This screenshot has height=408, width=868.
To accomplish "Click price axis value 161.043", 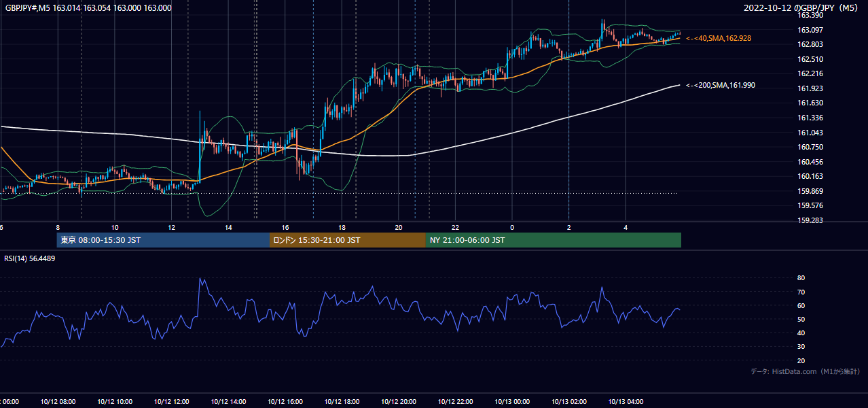I will [x=810, y=133].
